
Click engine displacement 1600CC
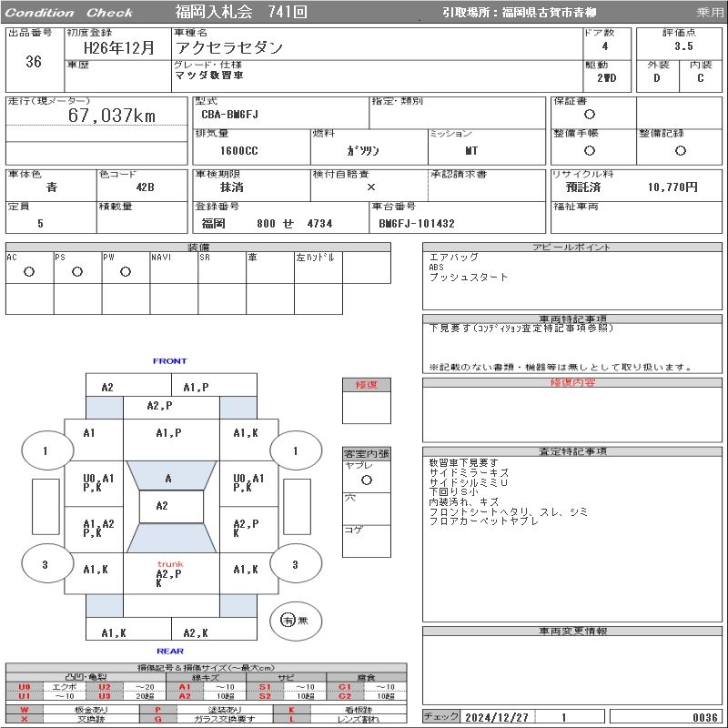[x=238, y=150]
